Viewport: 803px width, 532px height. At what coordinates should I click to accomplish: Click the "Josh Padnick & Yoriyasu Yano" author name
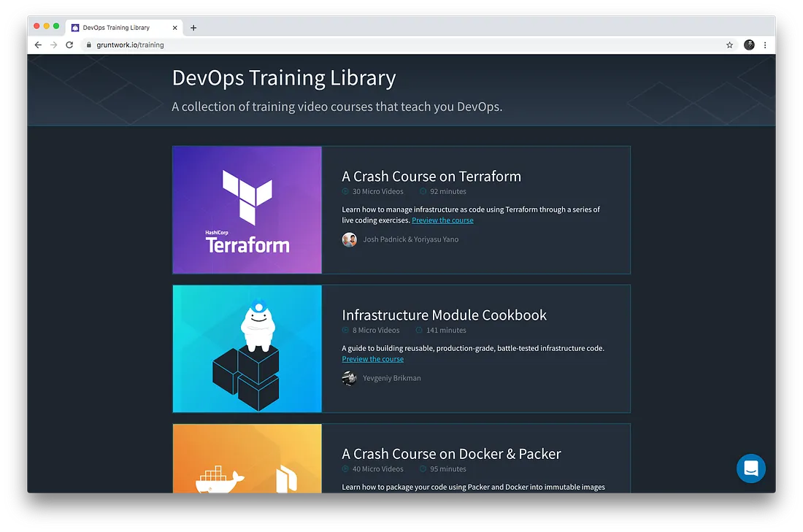click(411, 239)
